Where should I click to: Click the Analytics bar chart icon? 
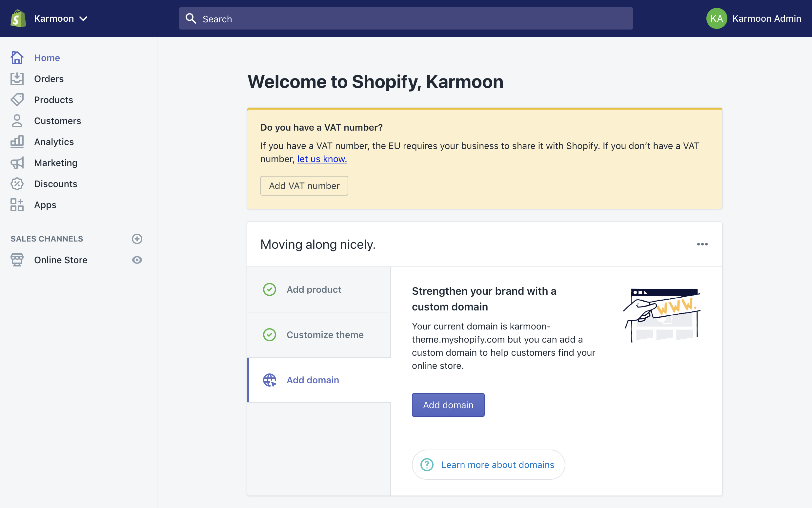pos(17,142)
